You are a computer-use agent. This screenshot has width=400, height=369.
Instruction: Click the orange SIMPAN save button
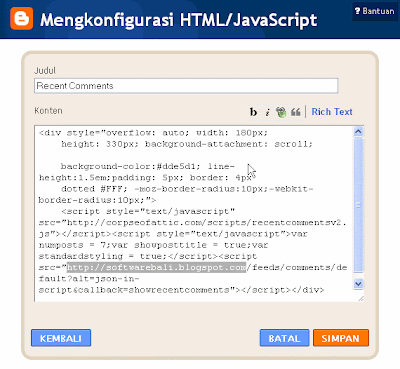pyautogui.click(x=341, y=338)
